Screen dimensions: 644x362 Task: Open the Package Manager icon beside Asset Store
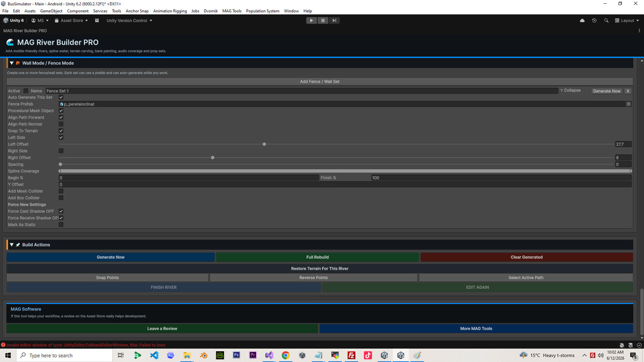[97, 20]
